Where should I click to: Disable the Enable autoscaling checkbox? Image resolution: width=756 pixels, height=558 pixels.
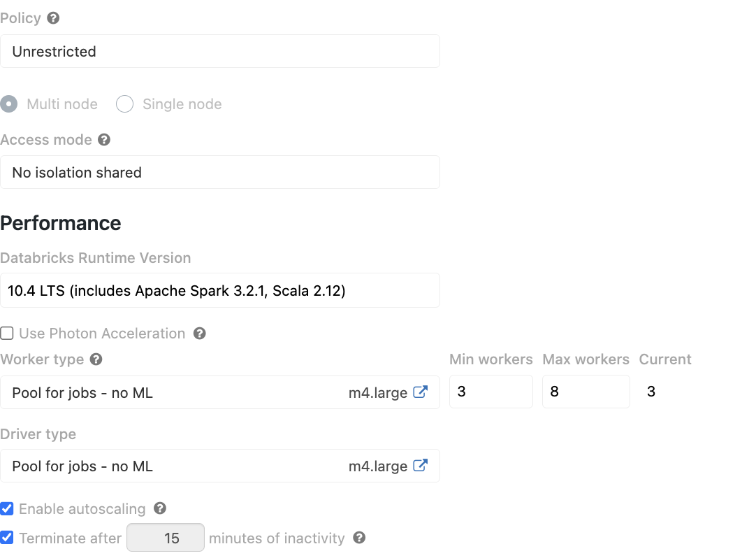pyautogui.click(x=7, y=509)
